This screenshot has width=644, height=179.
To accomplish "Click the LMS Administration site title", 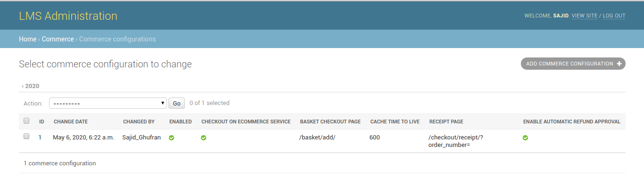I will [x=68, y=16].
